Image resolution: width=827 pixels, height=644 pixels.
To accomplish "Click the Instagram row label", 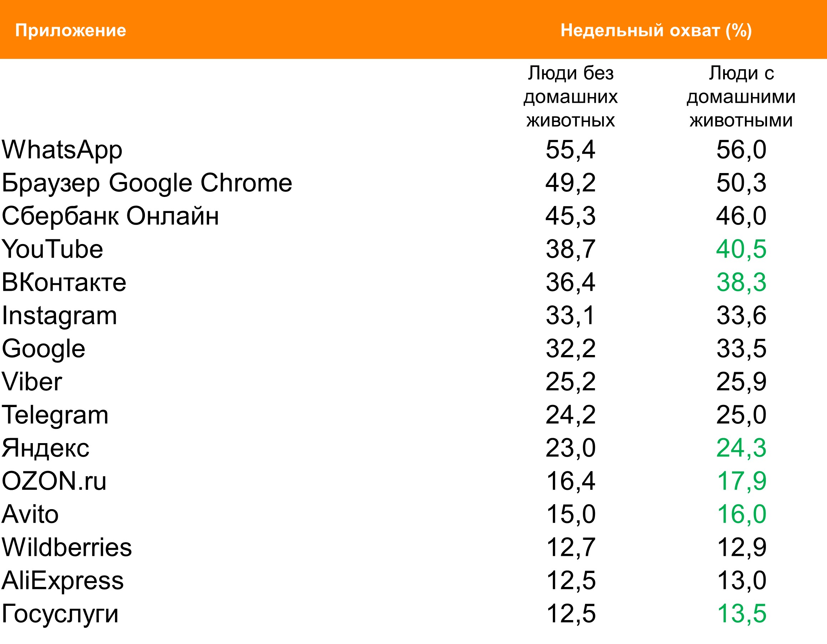I will [60, 316].
